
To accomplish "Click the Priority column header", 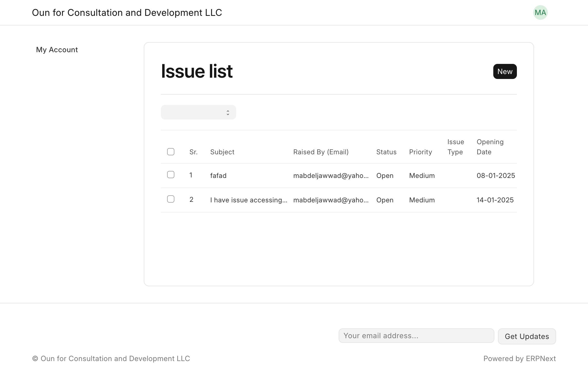I will point(420,152).
